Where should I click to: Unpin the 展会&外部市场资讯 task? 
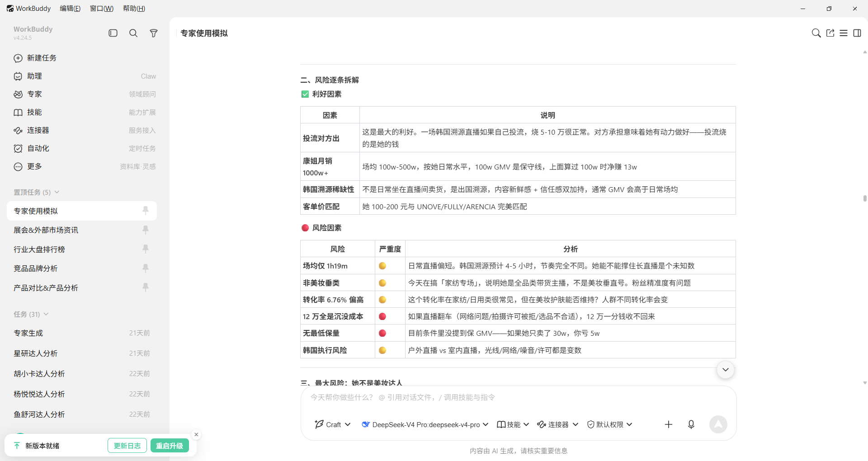tap(146, 230)
